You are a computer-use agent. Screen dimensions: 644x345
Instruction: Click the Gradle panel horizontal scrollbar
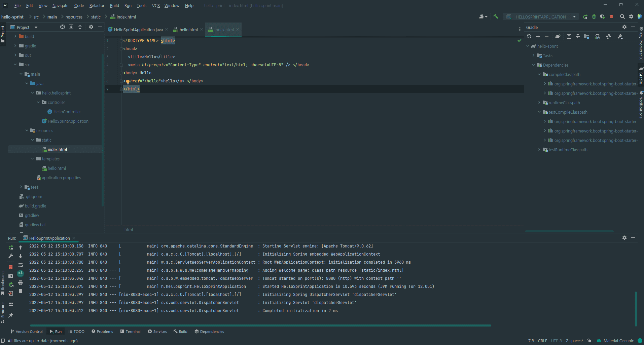569,231
